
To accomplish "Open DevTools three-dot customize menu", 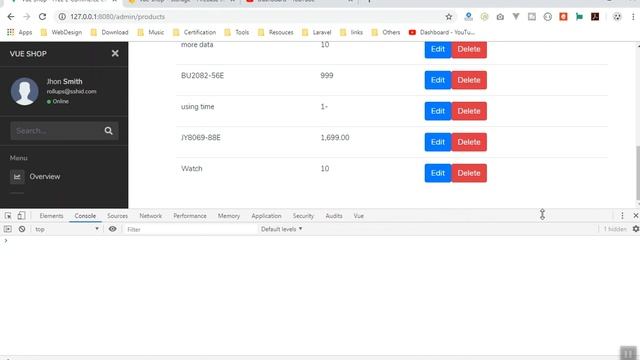I will [622, 216].
